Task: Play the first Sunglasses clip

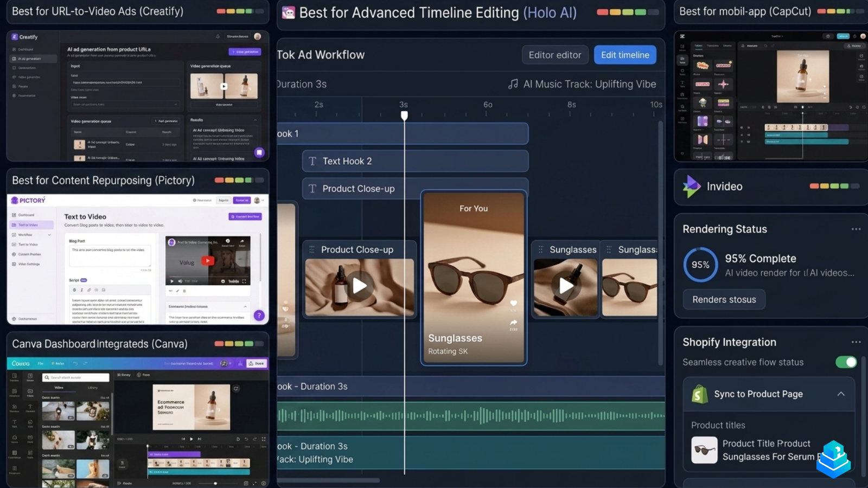Action: pos(566,286)
